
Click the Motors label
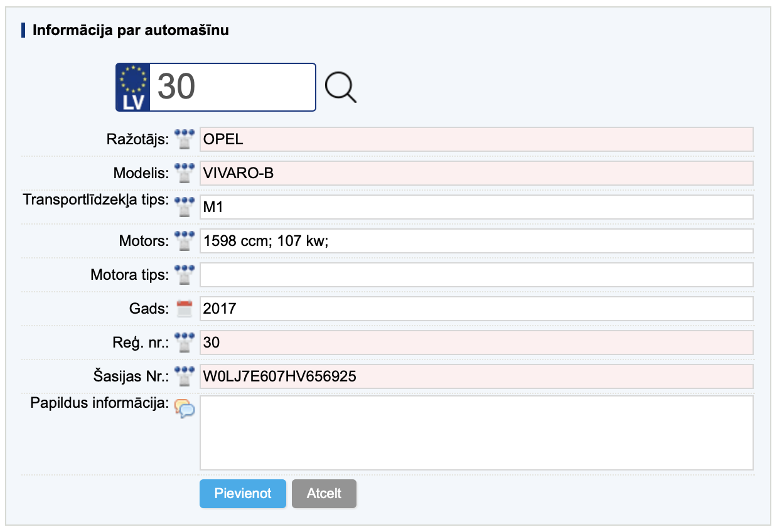click(144, 241)
